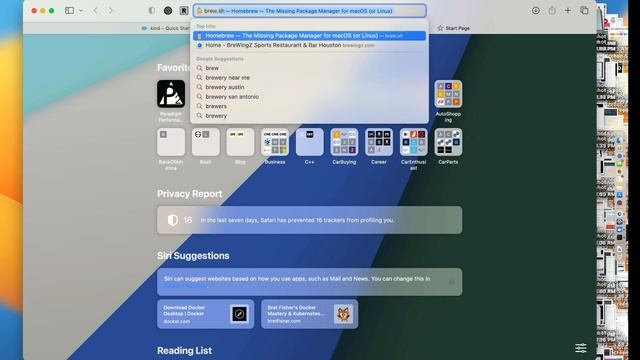Click the Privacy Report shield icon
The width and height of the screenshot is (640, 360).
pos(173,220)
